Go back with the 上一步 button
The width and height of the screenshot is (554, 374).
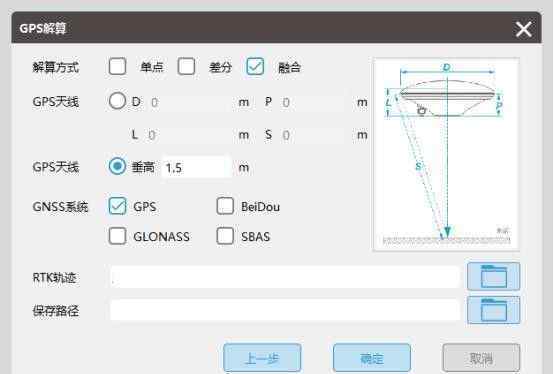[262, 358]
